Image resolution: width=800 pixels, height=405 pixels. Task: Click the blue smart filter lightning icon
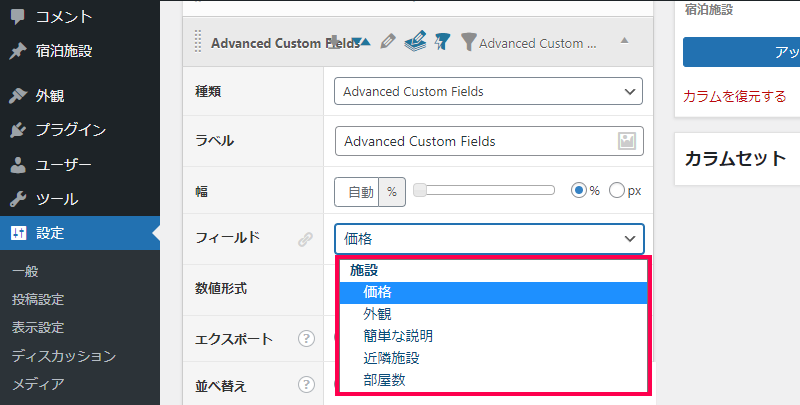(x=442, y=41)
